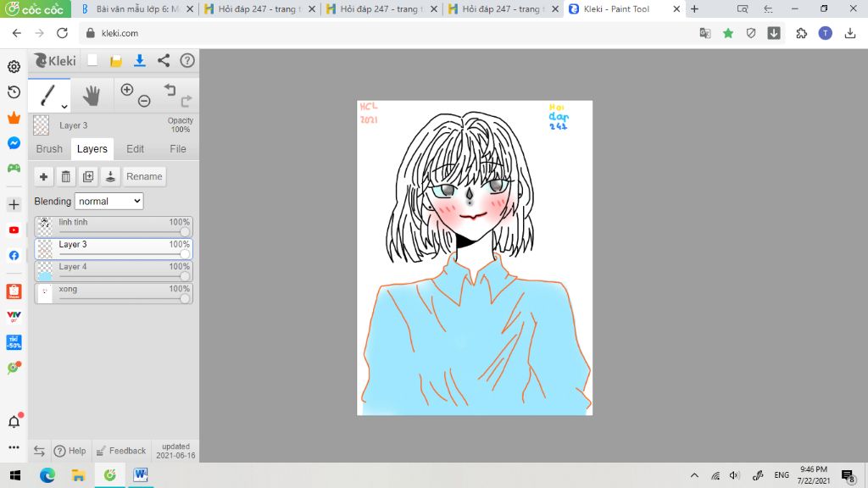Screen dimensions: 868x488
Task: Select the linh tinh layer thumbnail
Action: click(x=45, y=226)
